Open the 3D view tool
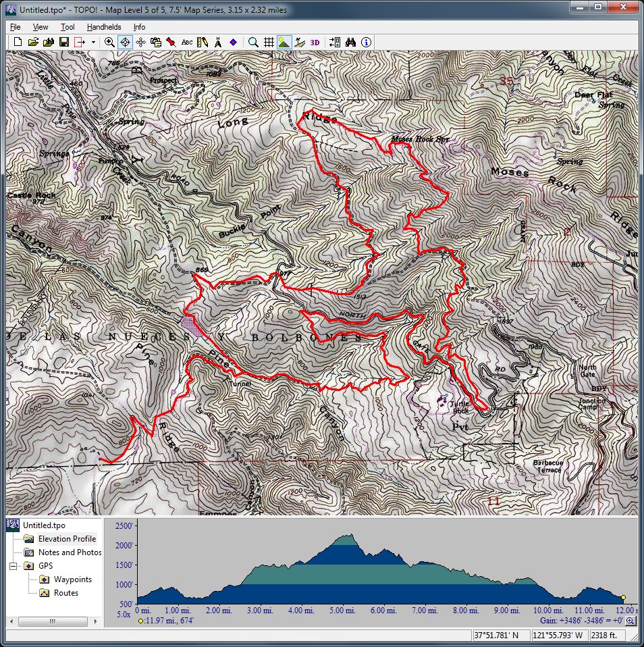This screenshot has width=644, height=647. click(x=315, y=42)
